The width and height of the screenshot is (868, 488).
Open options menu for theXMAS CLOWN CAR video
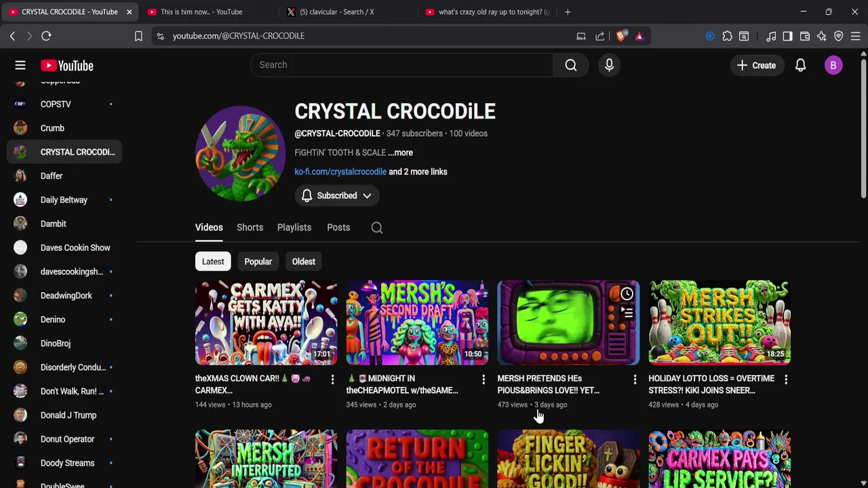coord(332,380)
